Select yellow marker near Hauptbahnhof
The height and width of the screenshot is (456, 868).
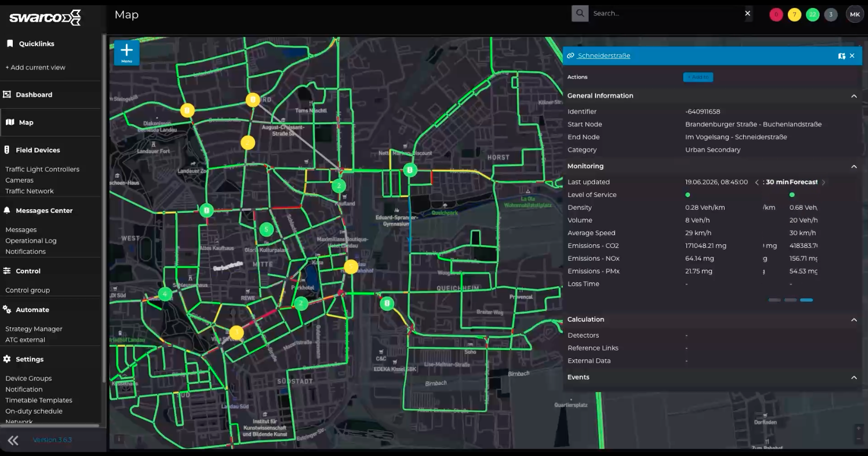(x=351, y=266)
